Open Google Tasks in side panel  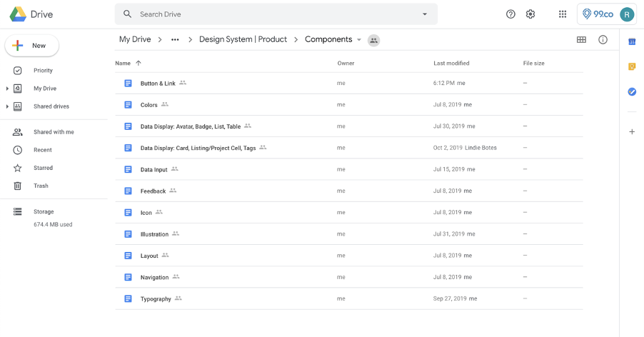tap(632, 91)
